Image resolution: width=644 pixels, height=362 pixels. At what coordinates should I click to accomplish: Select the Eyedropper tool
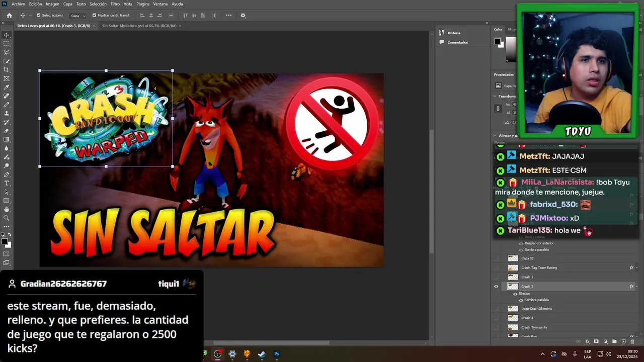point(7,87)
